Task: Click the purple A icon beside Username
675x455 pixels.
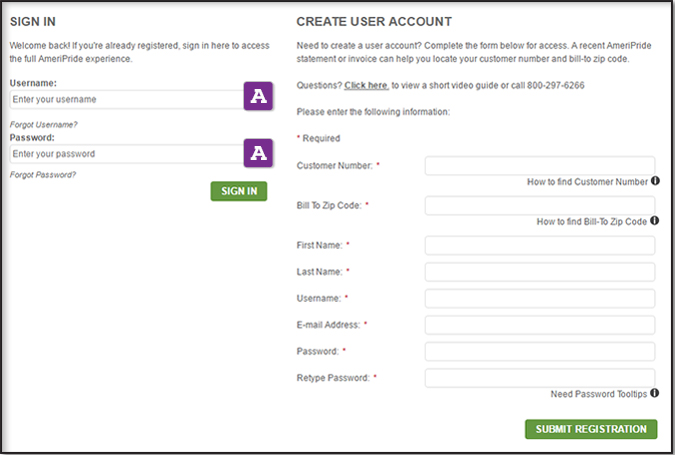Action: [x=259, y=98]
